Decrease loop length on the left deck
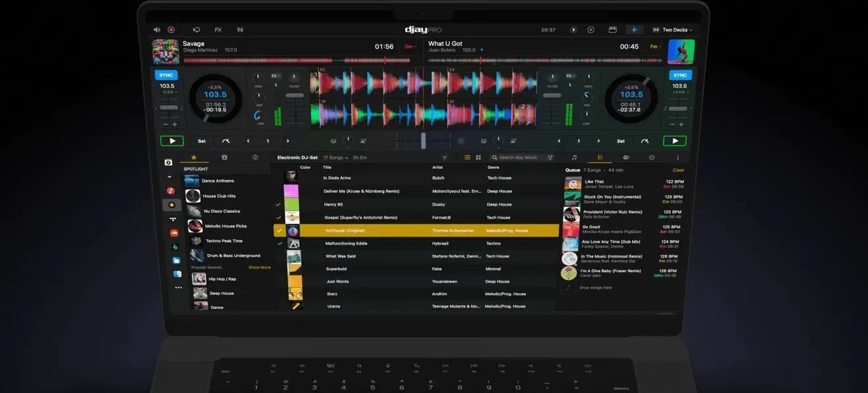Screen dimensions: 868x393 [x=248, y=141]
